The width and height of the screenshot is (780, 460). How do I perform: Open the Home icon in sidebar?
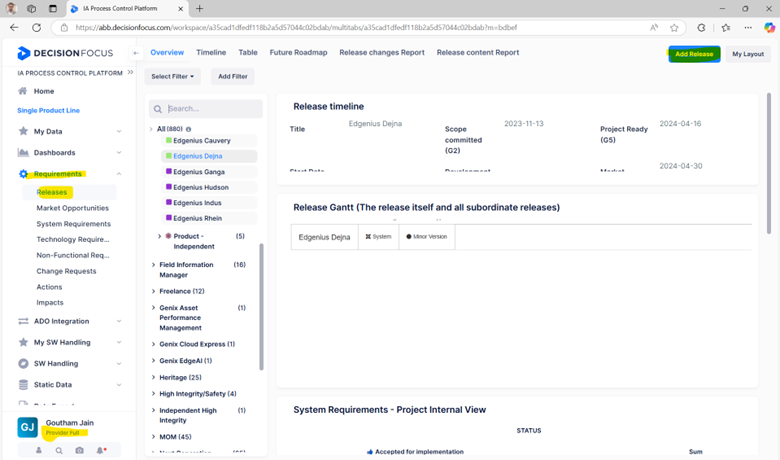pyautogui.click(x=22, y=91)
